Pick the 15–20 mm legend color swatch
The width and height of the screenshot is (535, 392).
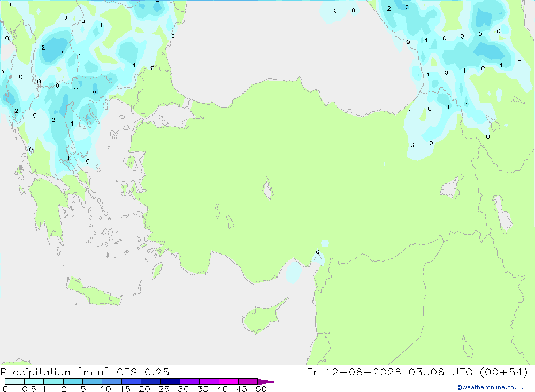[131, 381]
